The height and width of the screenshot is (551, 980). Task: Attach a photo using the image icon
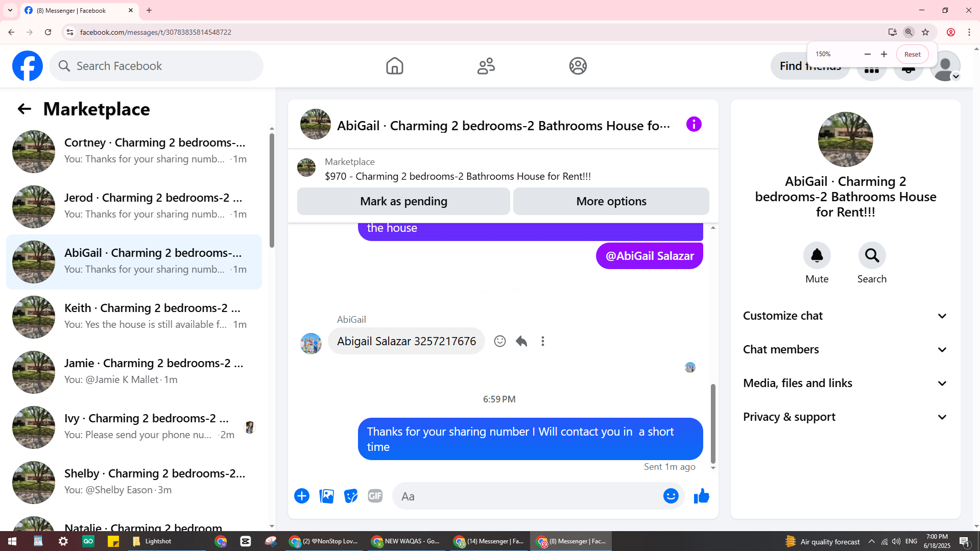point(326,496)
